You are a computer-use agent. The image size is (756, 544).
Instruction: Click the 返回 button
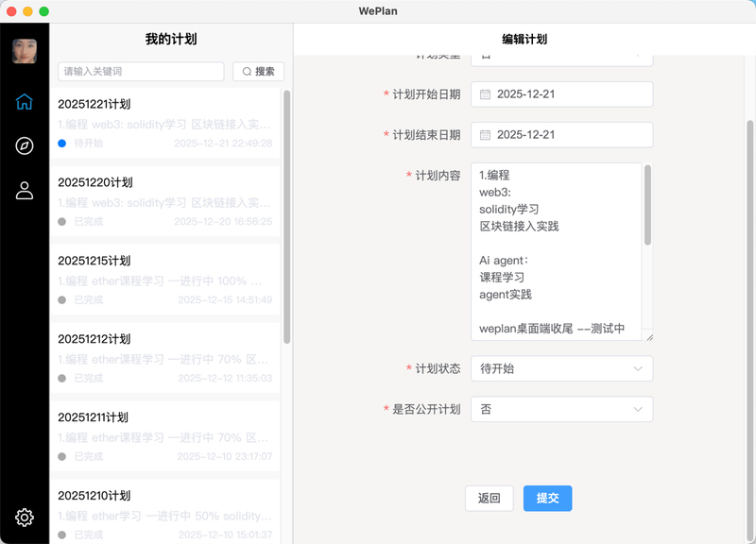489,498
